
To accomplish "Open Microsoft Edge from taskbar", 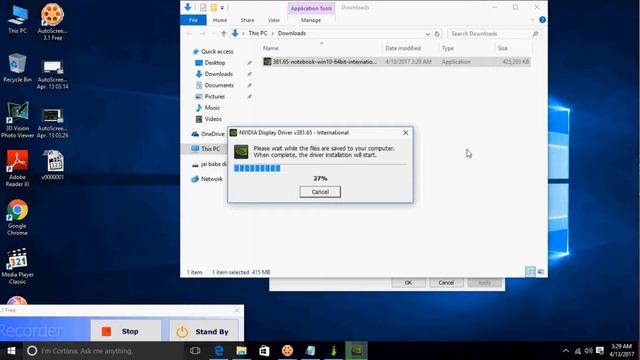I will (219, 351).
